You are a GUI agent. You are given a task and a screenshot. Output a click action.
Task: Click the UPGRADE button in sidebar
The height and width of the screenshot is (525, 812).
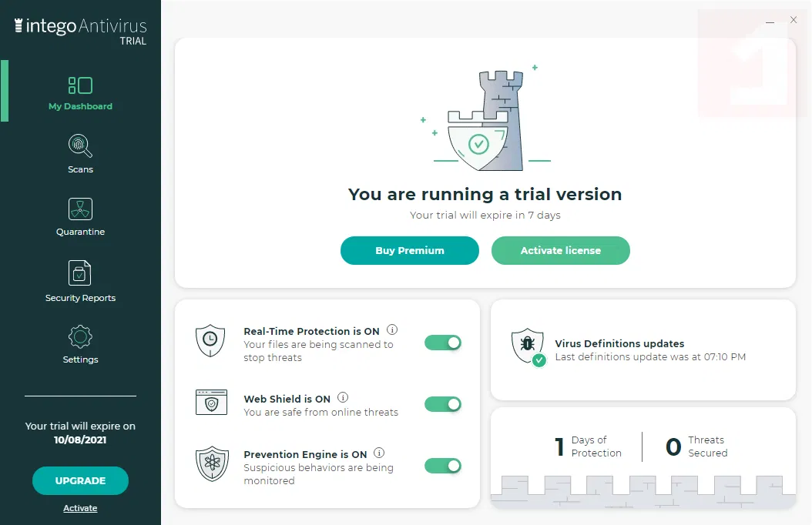[x=80, y=480]
